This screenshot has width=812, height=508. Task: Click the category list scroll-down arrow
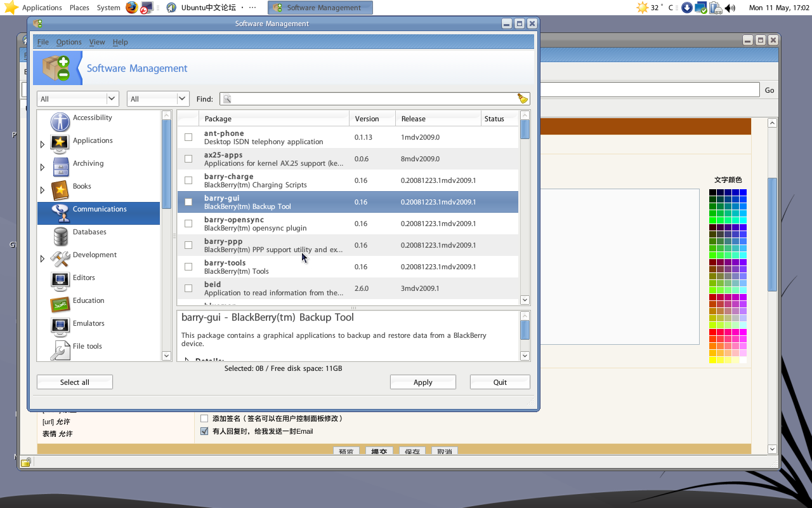[x=166, y=356]
